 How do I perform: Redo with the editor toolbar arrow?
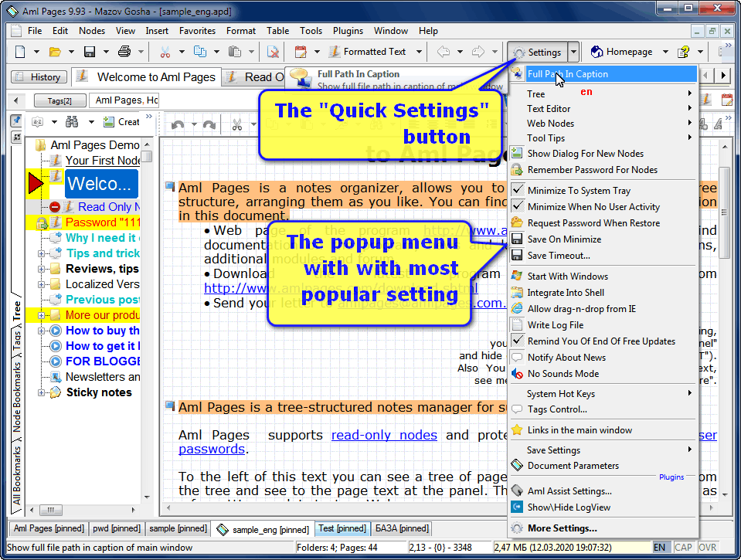pos(209,125)
